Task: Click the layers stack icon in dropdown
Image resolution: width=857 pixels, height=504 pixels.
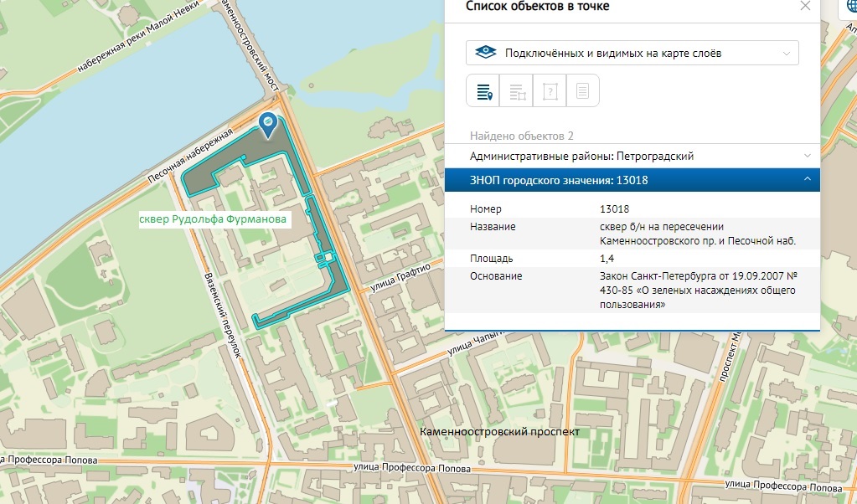Action: (486, 54)
